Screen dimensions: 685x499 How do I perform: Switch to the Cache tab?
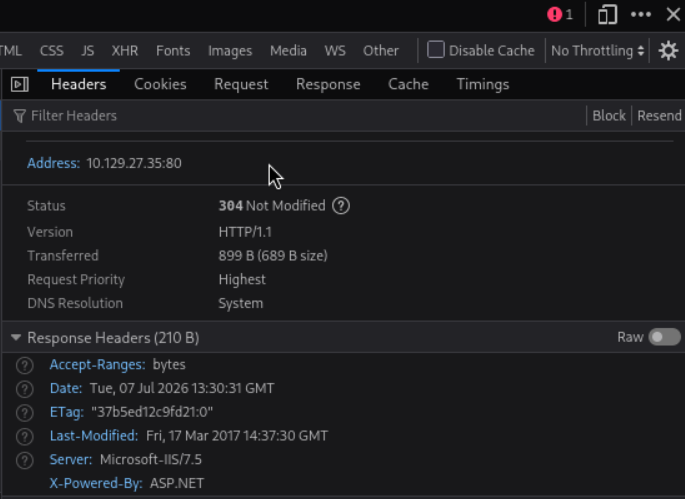pyautogui.click(x=408, y=84)
